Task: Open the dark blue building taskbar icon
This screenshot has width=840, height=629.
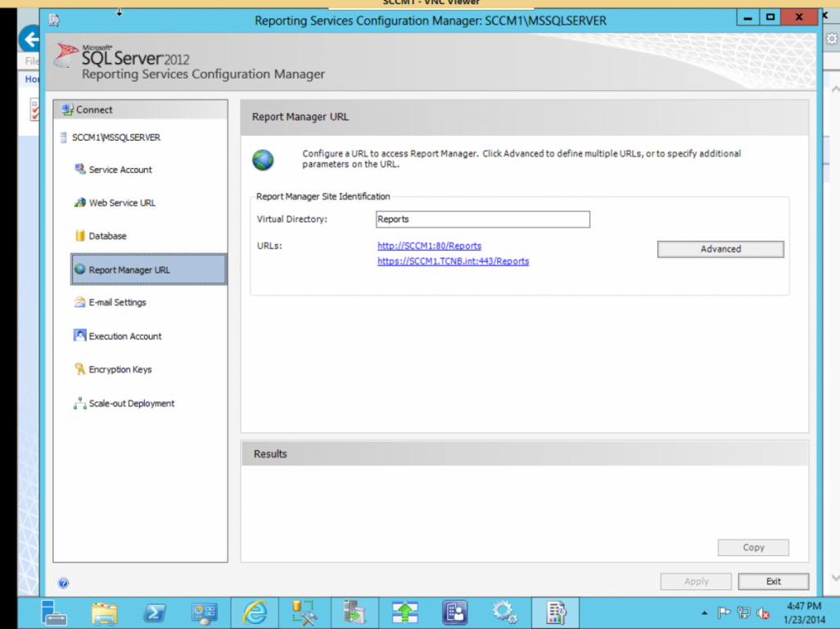Action: [455, 613]
